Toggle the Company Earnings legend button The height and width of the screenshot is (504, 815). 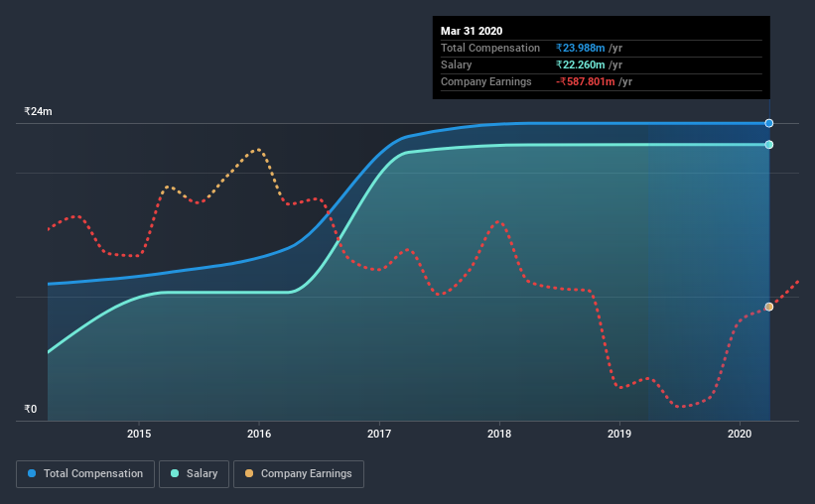[x=299, y=474]
